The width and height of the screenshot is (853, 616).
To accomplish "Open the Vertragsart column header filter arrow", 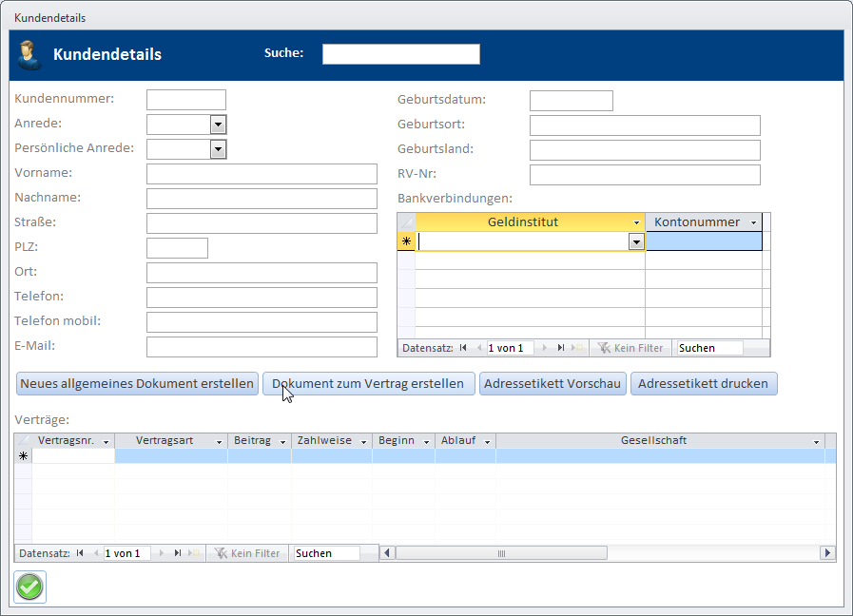I will (219, 442).
